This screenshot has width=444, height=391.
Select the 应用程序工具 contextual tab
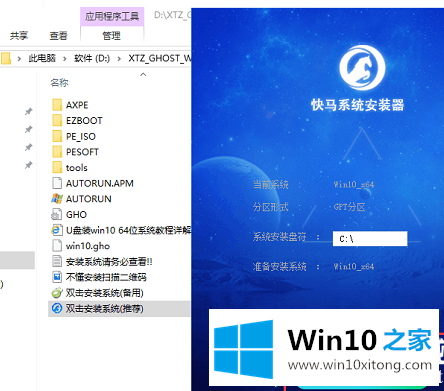tap(112, 16)
